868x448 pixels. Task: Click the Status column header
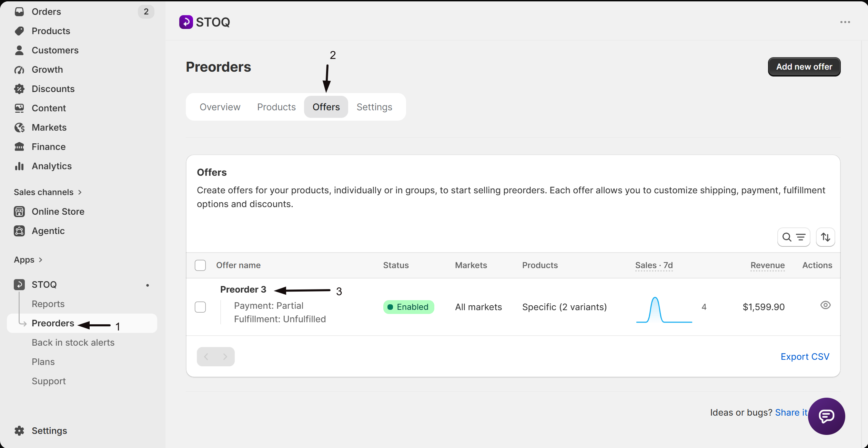point(396,265)
